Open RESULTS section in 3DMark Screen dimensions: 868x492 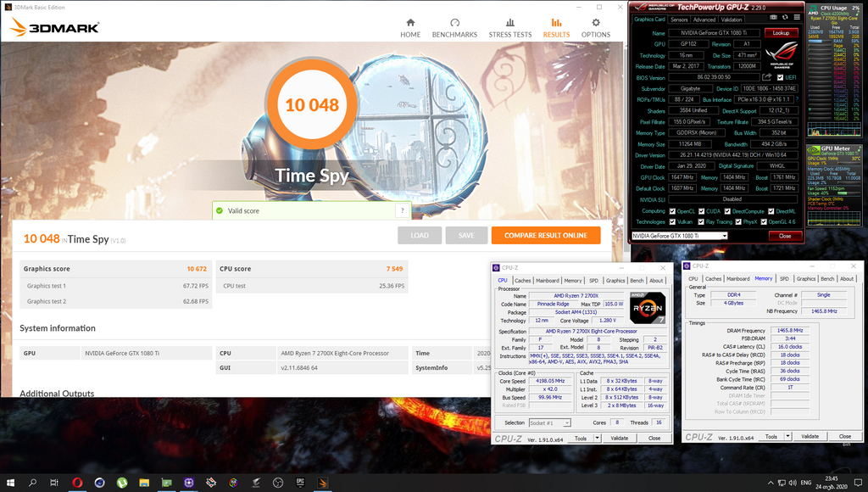tap(556, 28)
